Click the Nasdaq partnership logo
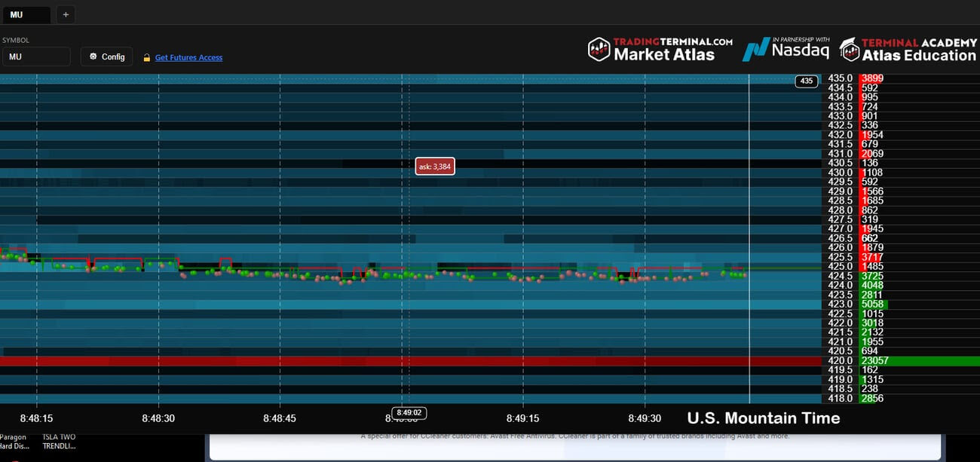This screenshot has height=462, width=980. pos(786,49)
